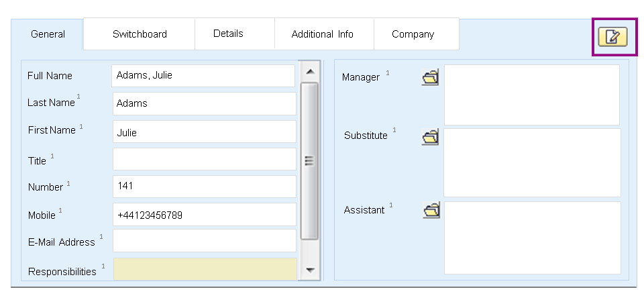Open the Details tab

(x=228, y=34)
